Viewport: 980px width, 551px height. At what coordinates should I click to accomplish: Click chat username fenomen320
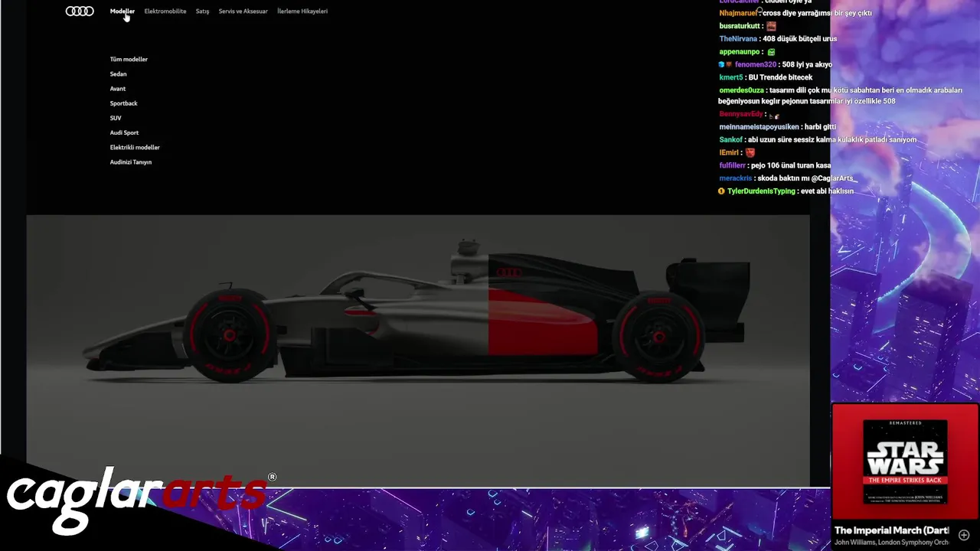756,64
